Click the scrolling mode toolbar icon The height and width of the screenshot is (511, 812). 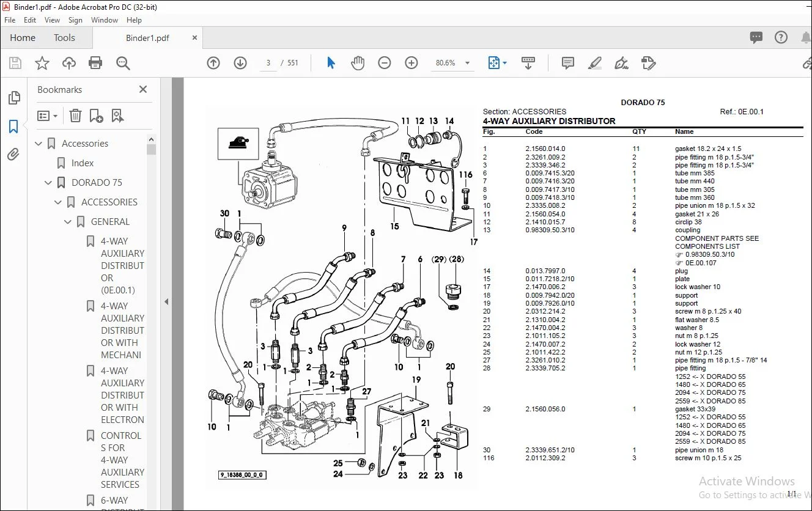pyautogui.click(x=528, y=63)
